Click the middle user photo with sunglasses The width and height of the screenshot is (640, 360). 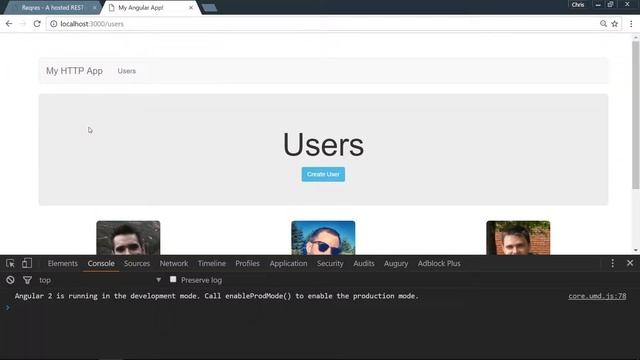click(323, 238)
